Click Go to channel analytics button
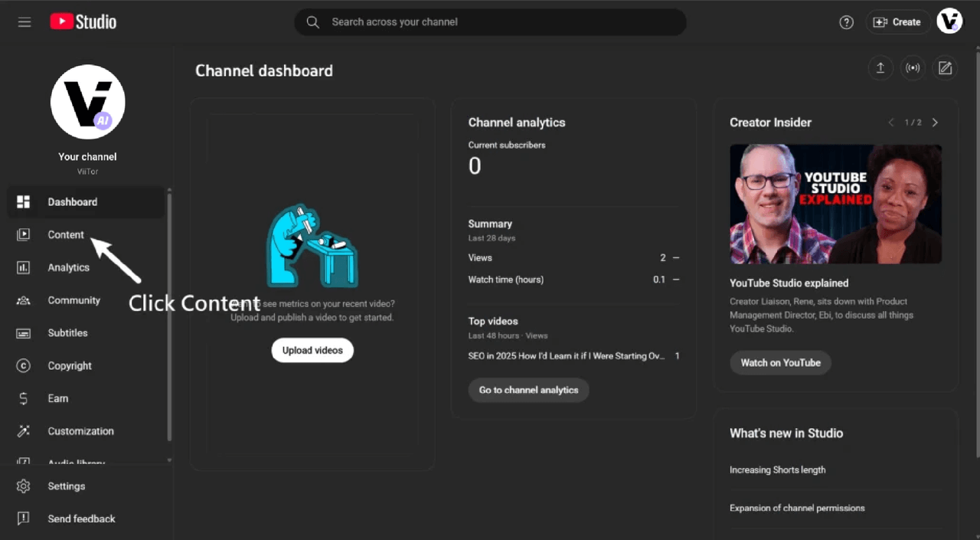 click(x=528, y=390)
